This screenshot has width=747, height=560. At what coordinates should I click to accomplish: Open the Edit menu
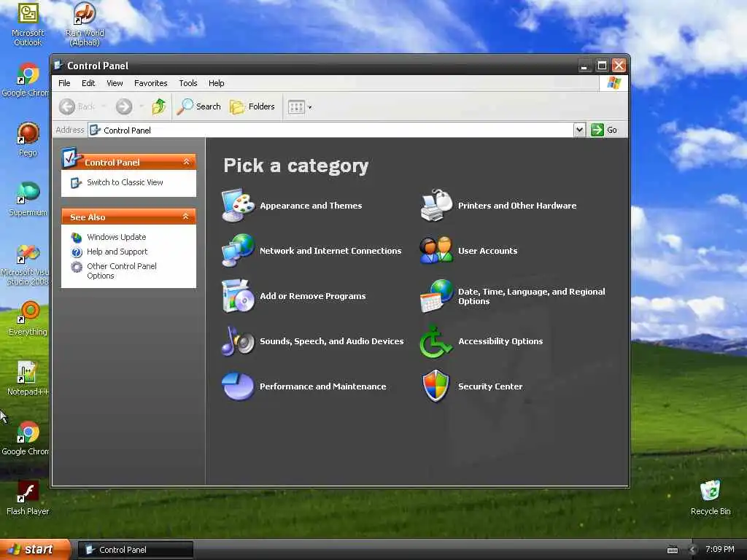click(88, 83)
